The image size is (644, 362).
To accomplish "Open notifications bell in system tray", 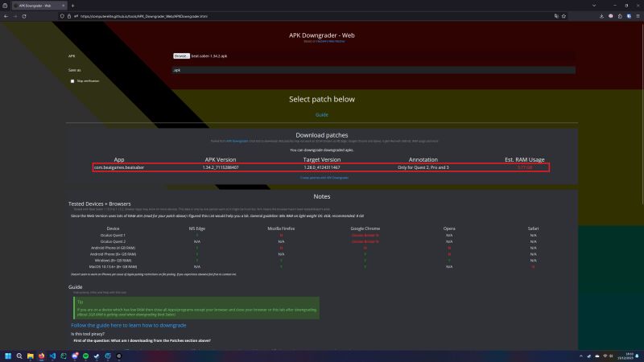I will pyautogui.click(x=638, y=356).
